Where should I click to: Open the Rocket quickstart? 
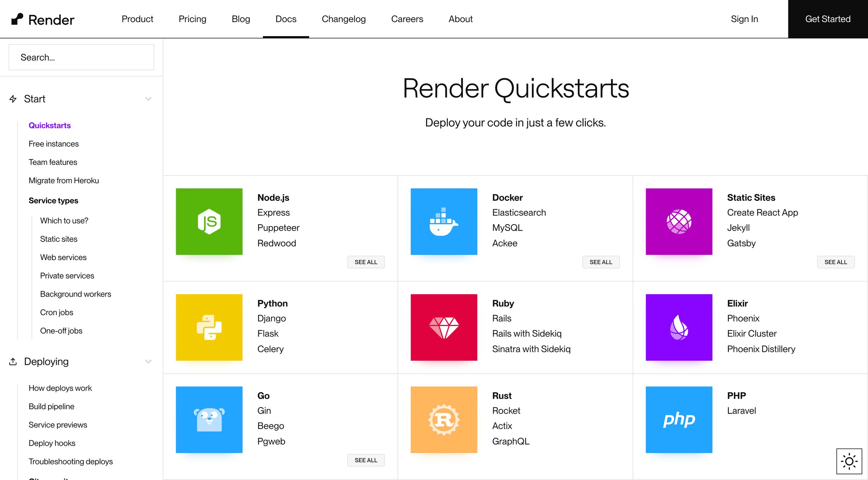click(x=506, y=411)
